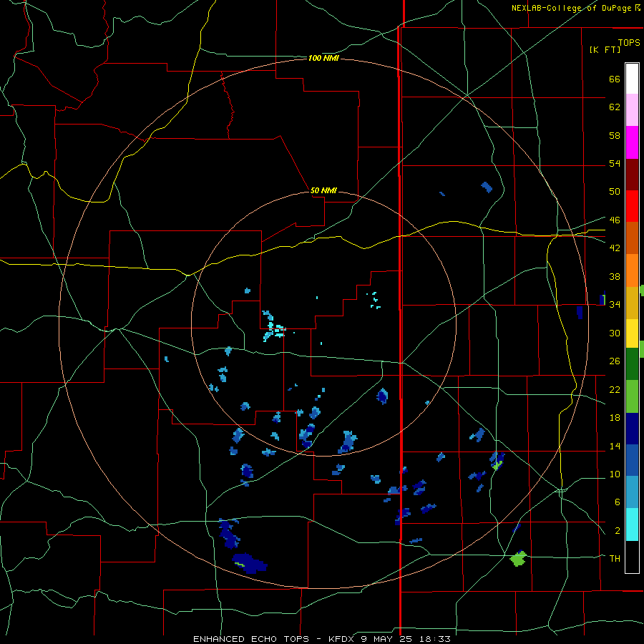Image resolution: width=644 pixels, height=644 pixels.
Task: Select the dark orange legend band
Action: tap(632, 238)
